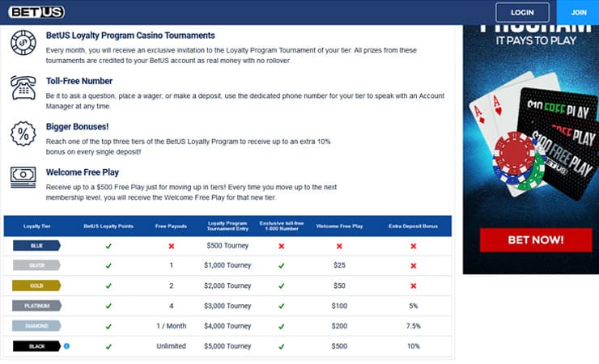Click the BetUS Loyalty Points column header

pyautogui.click(x=108, y=226)
